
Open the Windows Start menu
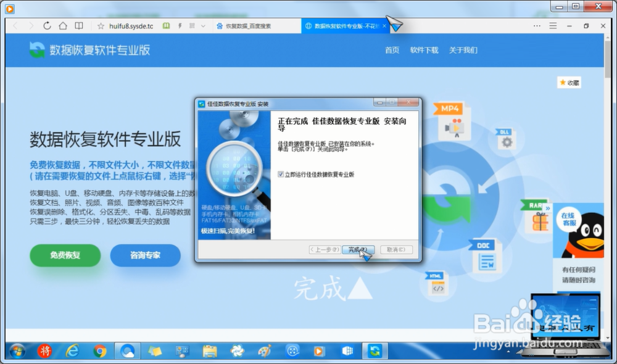17,350
